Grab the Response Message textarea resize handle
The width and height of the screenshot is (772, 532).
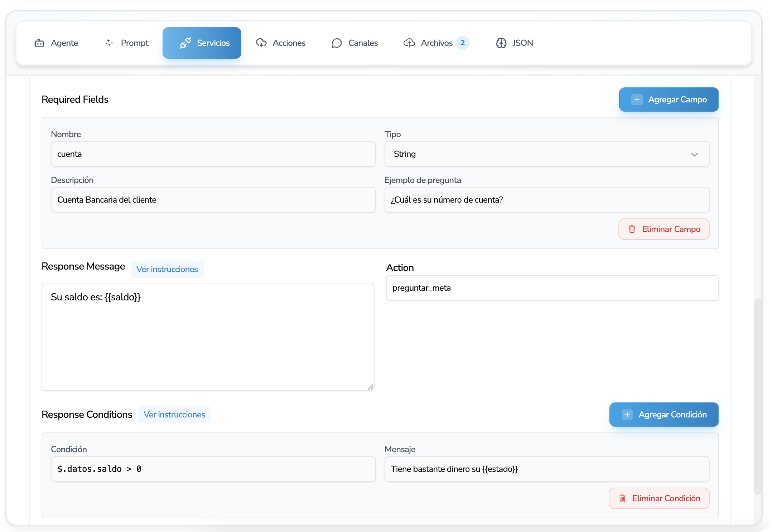pyautogui.click(x=371, y=387)
